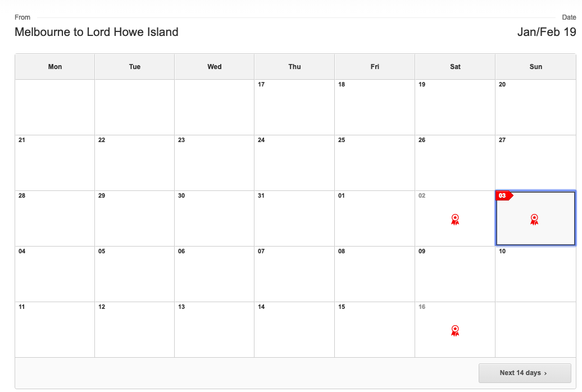Click the red 03 date flag
The width and height of the screenshot is (582, 392).
(x=504, y=195)
